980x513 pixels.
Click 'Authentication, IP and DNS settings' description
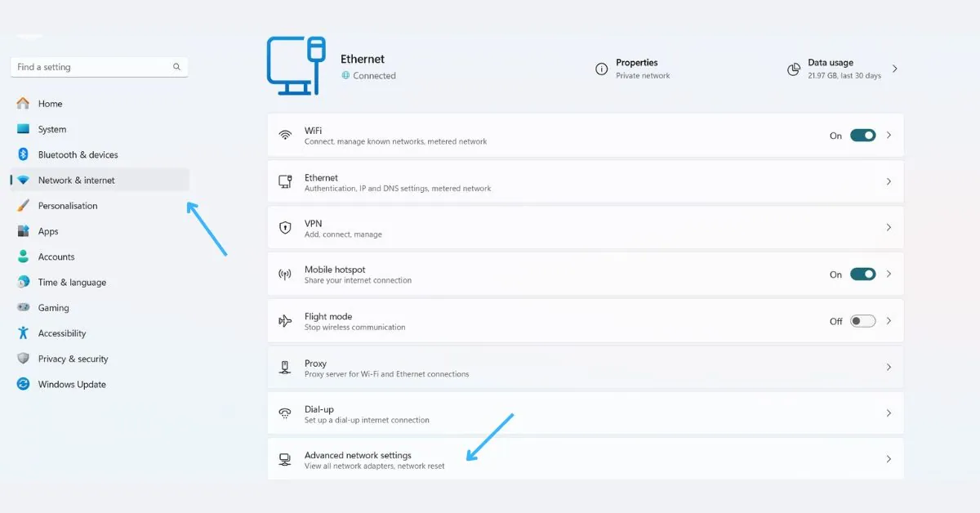(x=398, y=189)
